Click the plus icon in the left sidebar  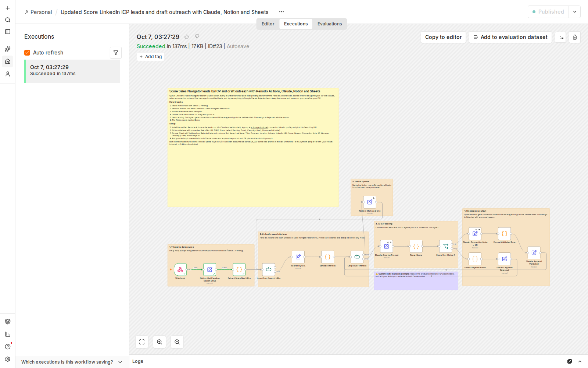8,8
